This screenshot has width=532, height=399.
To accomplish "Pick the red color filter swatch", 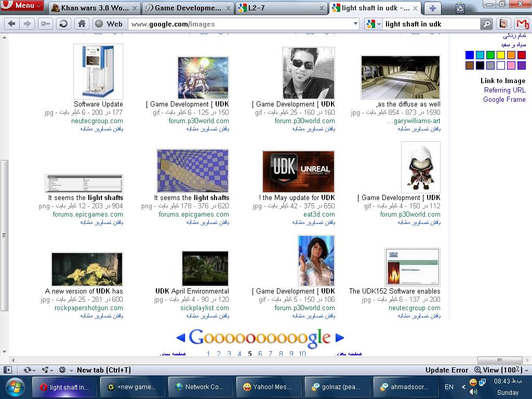I will pyautogui.click(x=522, y=55).
